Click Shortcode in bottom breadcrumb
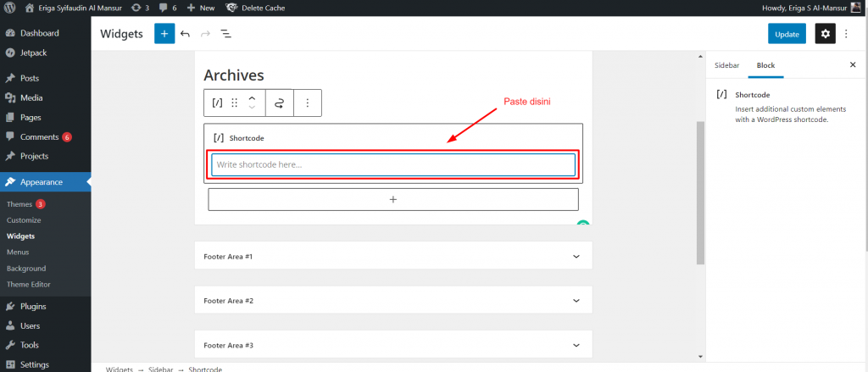This screenshot has width=868, height=372. click(205, 369)
